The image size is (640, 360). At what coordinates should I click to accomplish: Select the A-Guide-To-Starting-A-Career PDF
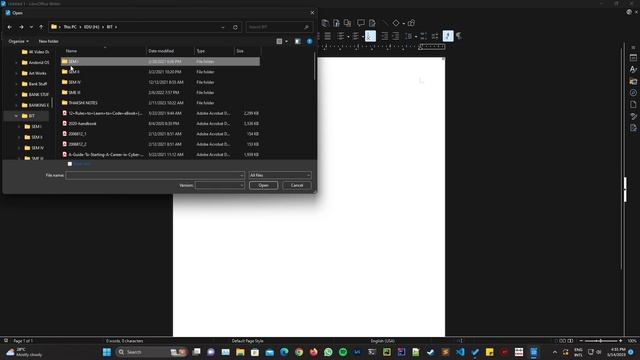[x=160, y=155]
